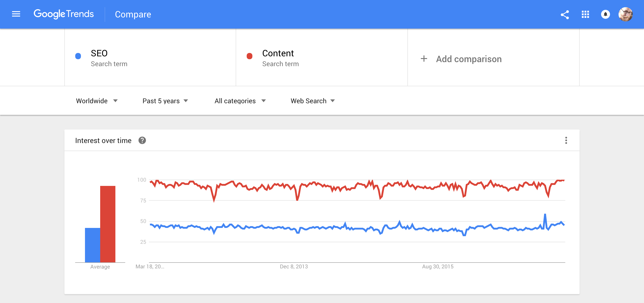The width and height of the screenshot is (644, 303).
Task: Open the navigation hamburger menu
Action: pyautogui.click(x=16, y=14)
